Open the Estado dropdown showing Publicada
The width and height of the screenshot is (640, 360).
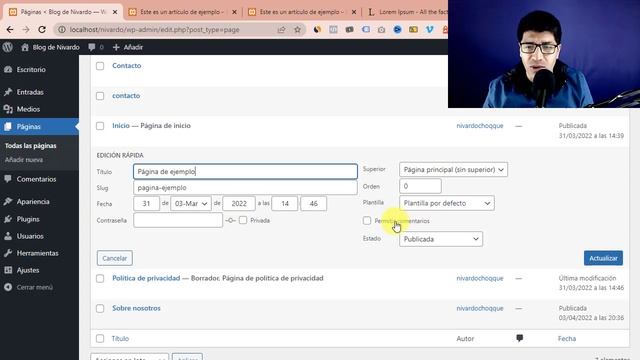point(441,239)
